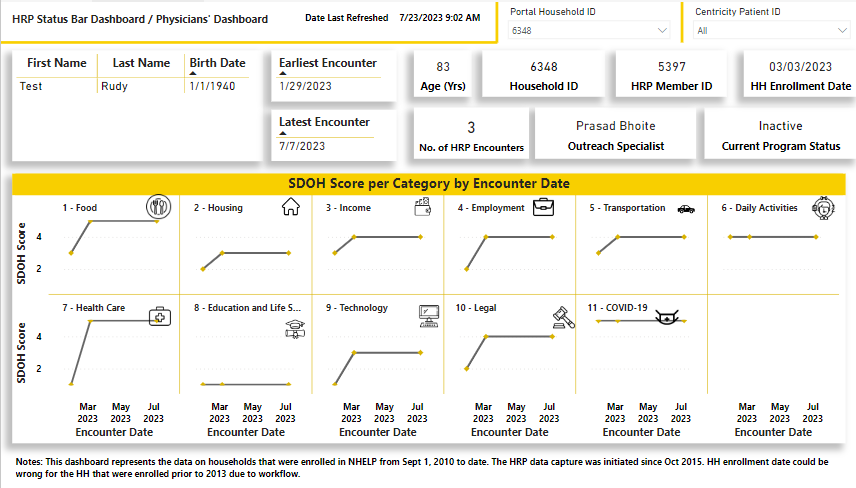Viewport: 856px width, 488px height.
Task: Sort table by First Name column
Action: (x=57, y=63)
